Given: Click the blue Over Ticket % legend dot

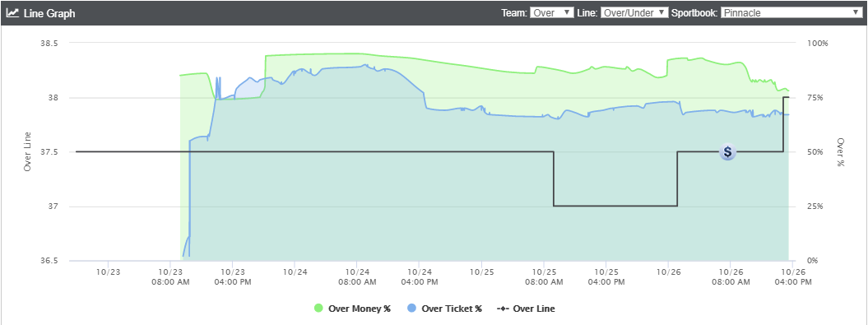Looking at the screenshot, I should click(x=411, y=309).
